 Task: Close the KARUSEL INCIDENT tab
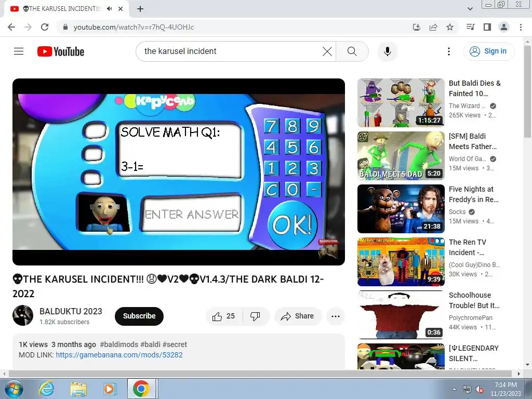pos(121,9)
